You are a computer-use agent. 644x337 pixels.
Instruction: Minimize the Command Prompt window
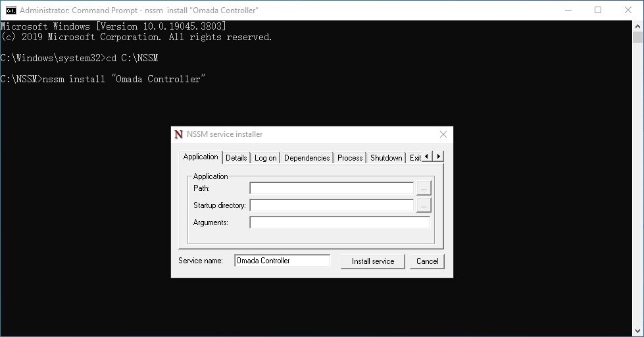568,11
